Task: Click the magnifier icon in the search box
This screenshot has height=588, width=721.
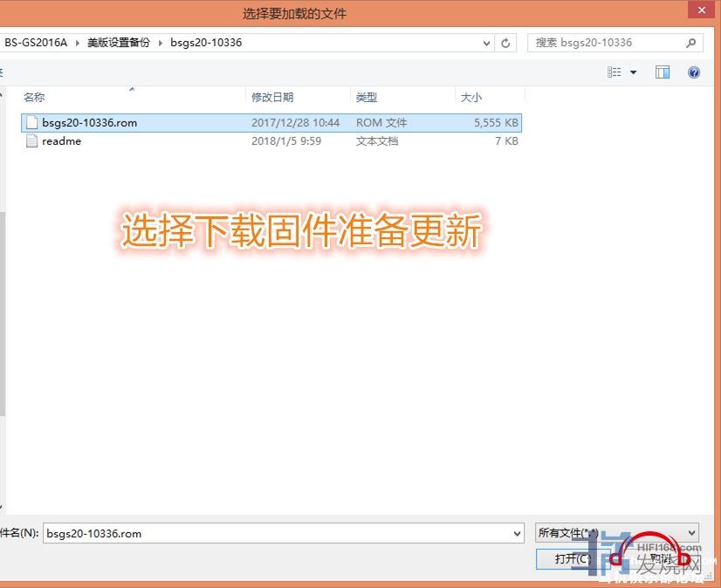Action: coord(690,43)
